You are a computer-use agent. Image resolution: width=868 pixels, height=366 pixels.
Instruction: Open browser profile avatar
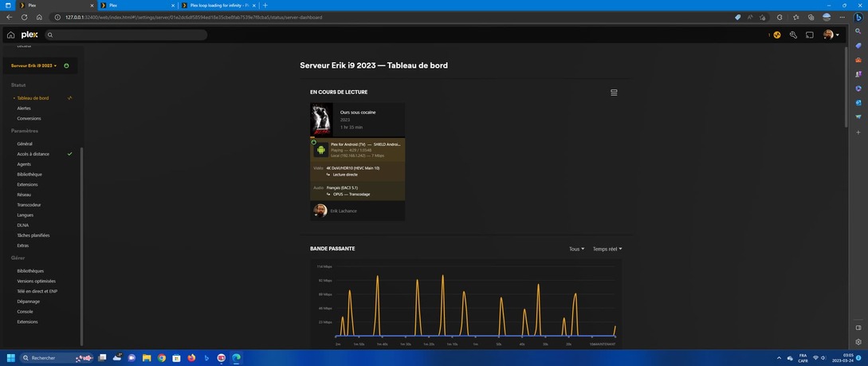(827, 18)
